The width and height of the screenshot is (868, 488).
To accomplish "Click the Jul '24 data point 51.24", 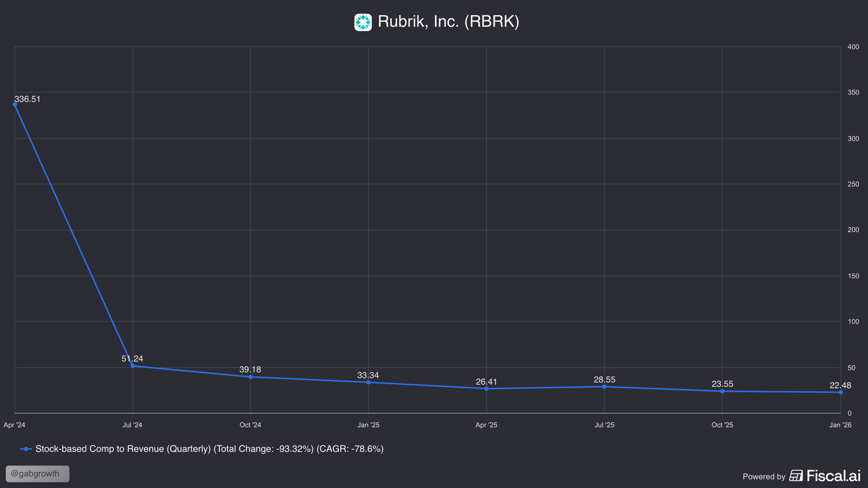I will pos(133,366).
